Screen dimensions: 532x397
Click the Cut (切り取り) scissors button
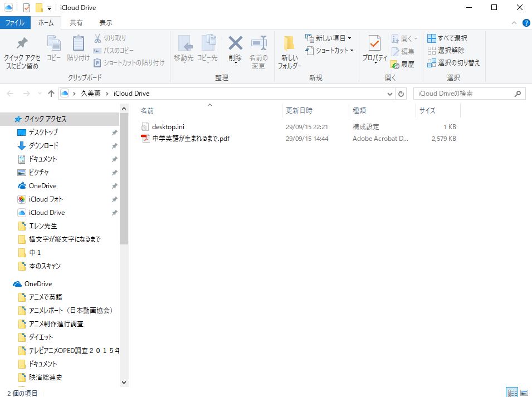pyautogui.click(x=110, y=38)
